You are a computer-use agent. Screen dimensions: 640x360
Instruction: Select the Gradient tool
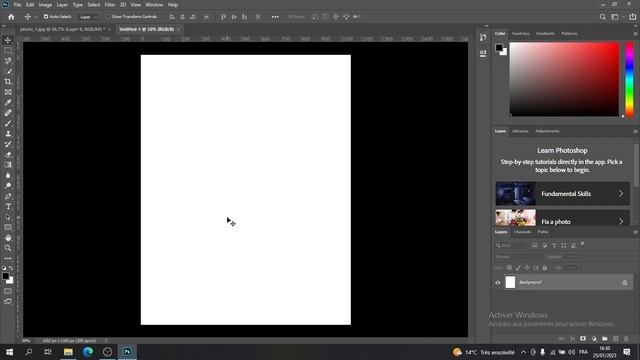(x=8, y=165)
